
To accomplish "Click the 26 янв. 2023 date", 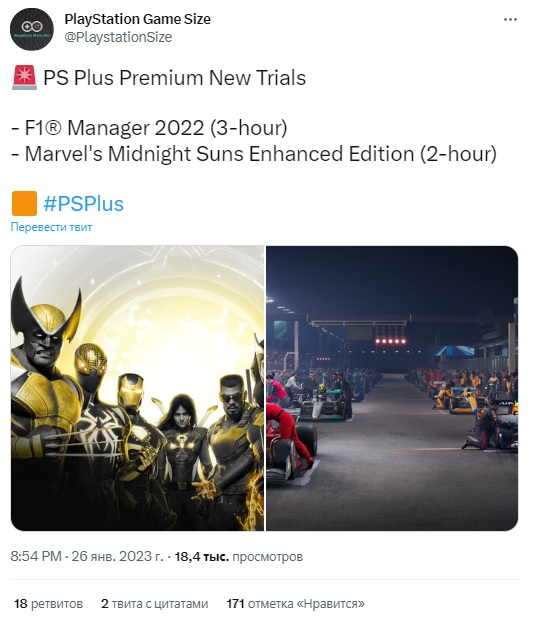I will [117, 556].
